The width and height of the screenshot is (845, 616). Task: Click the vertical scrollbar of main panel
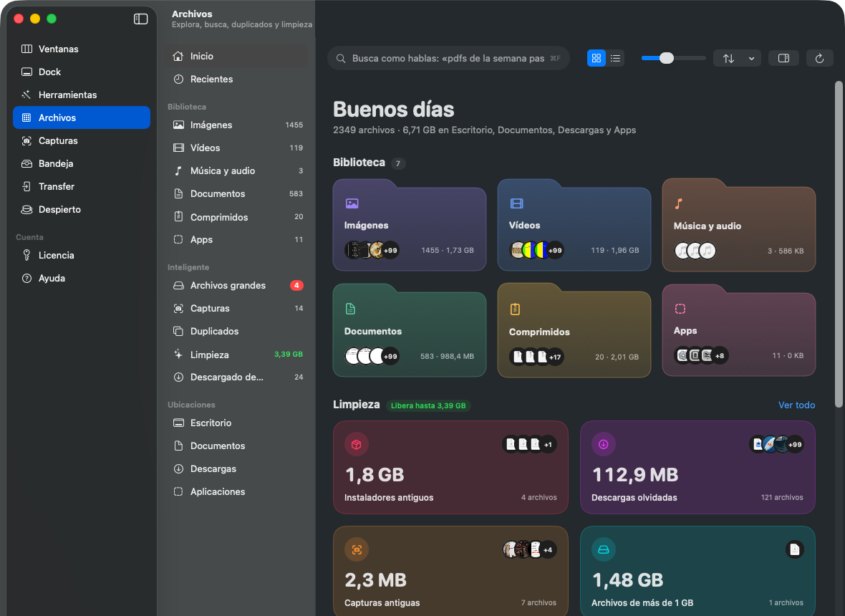click(x=838, y=244)
